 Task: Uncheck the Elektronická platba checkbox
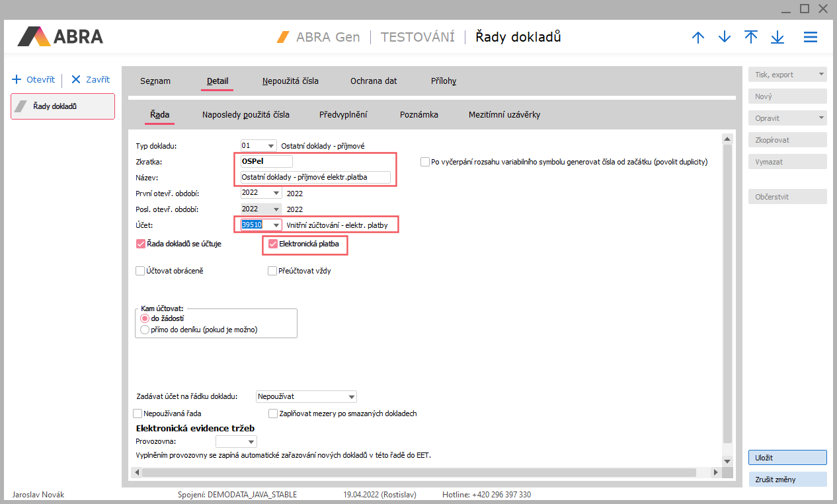[272, 244]
